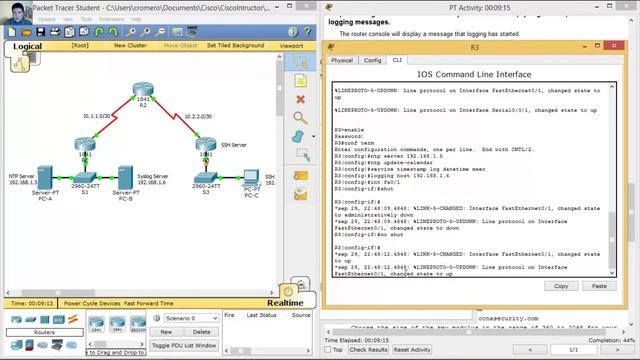Screen dimensions: 640x360
Task: Click the PC-C computer in topology
Action: [x=251, y=177]
